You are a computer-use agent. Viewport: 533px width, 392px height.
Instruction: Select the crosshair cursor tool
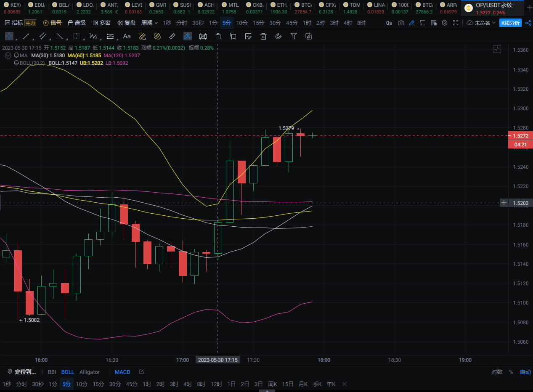click(x=9, y=36)
